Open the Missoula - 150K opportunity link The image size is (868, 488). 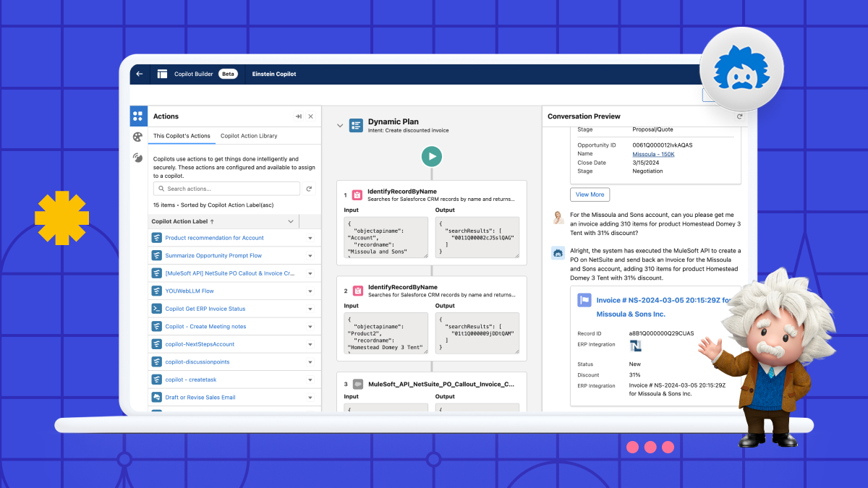click(653, 153)
